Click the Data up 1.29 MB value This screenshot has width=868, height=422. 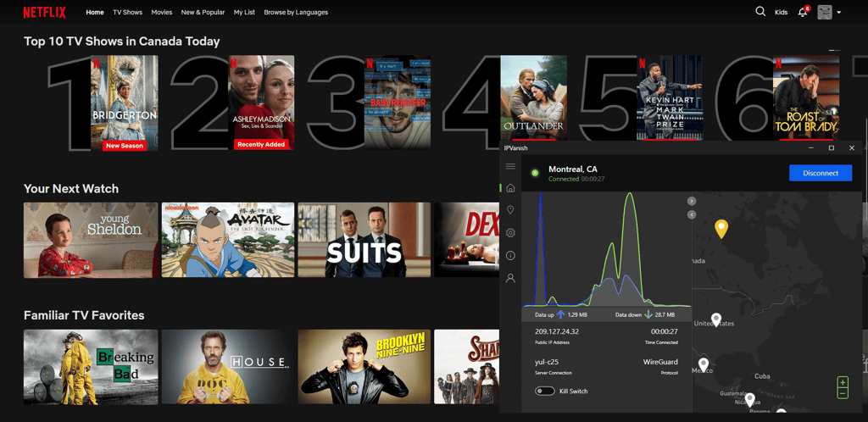(577, 314)
